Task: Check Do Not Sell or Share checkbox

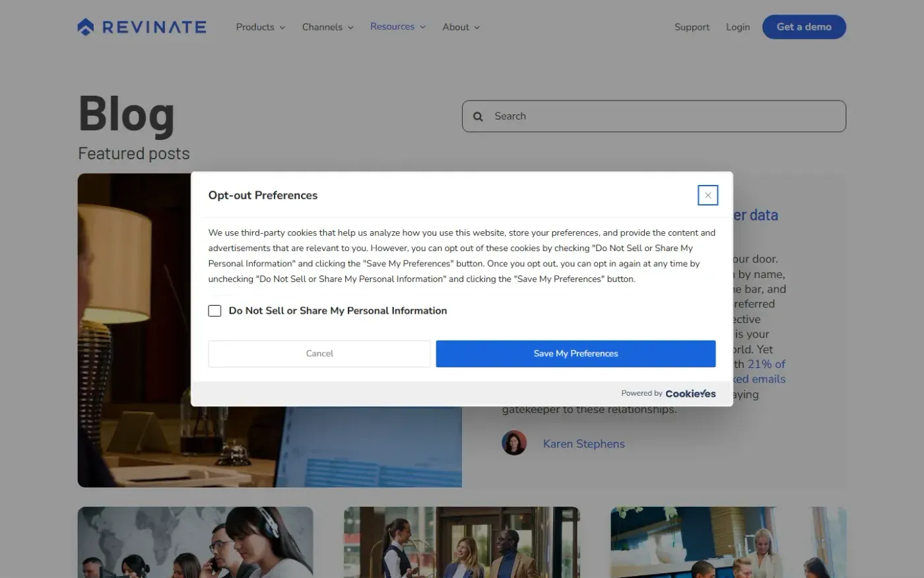Action: point(214,310)
